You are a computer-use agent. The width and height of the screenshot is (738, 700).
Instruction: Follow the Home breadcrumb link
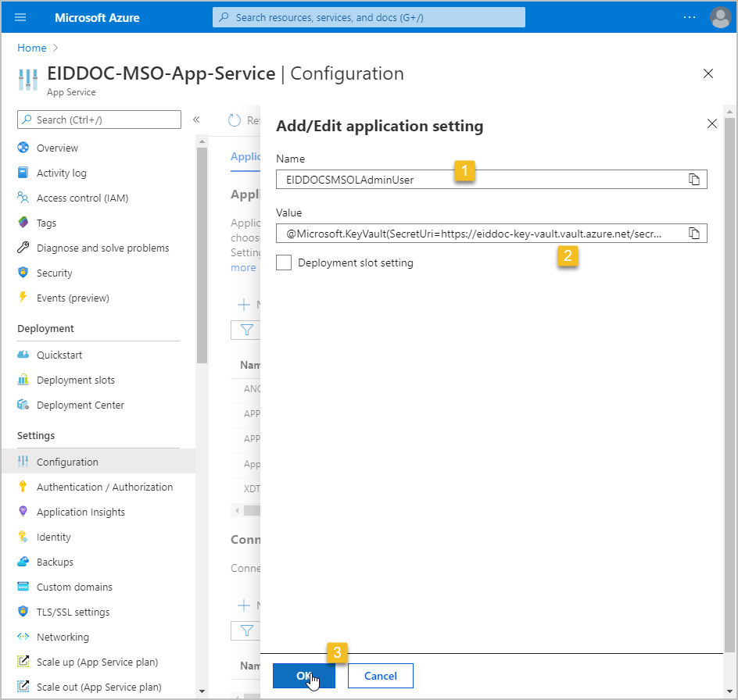(32, 48)
